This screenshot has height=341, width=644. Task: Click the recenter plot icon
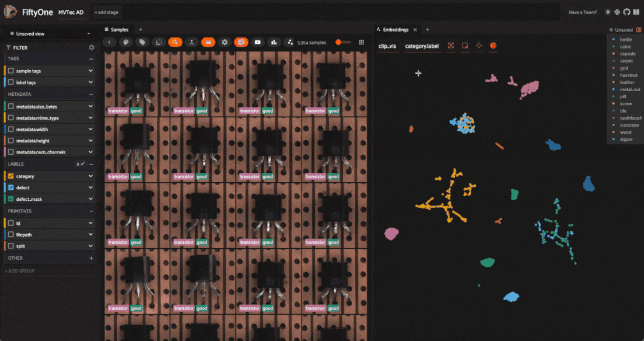450,46
